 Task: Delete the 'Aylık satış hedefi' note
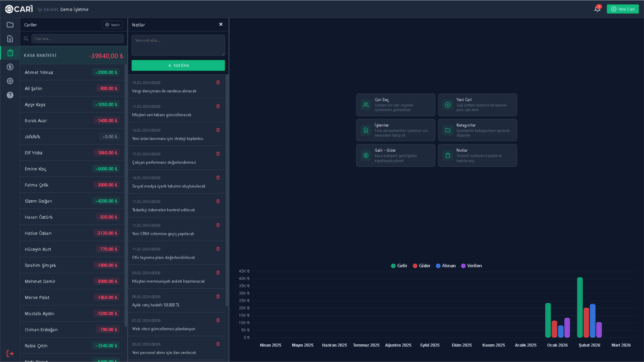point(218,296)
